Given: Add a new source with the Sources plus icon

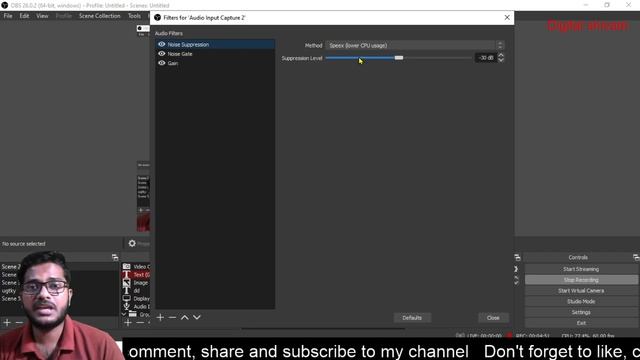Looking at the screenshot, I should 128,323.
